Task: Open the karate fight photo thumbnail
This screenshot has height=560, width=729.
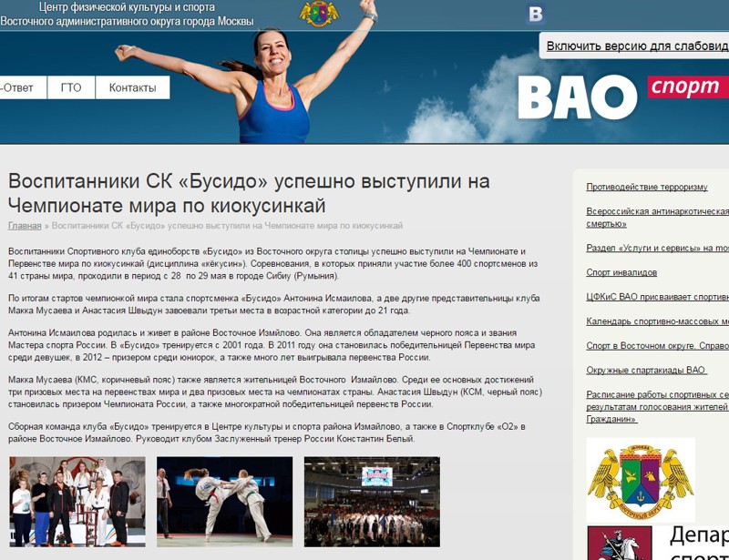Action: 224,502
